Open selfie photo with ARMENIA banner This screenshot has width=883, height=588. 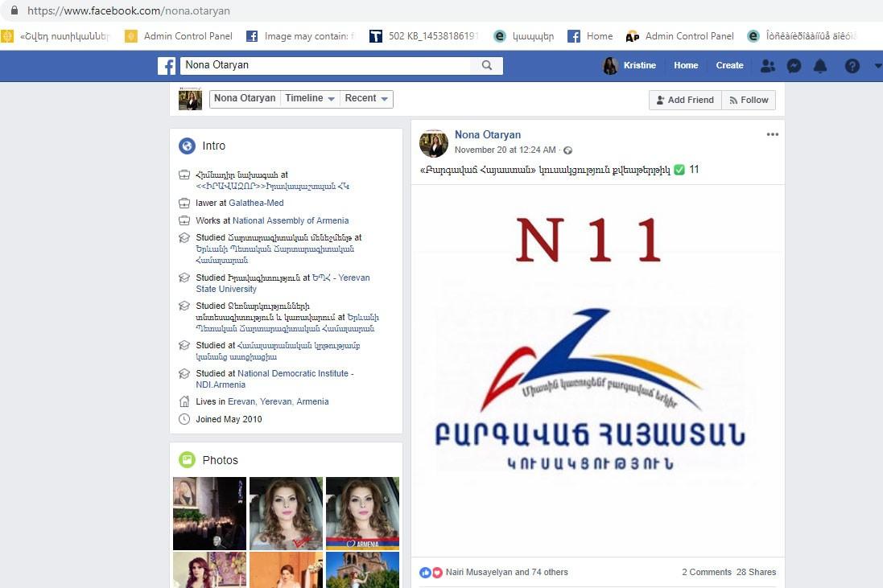click(x=363, y=513)
